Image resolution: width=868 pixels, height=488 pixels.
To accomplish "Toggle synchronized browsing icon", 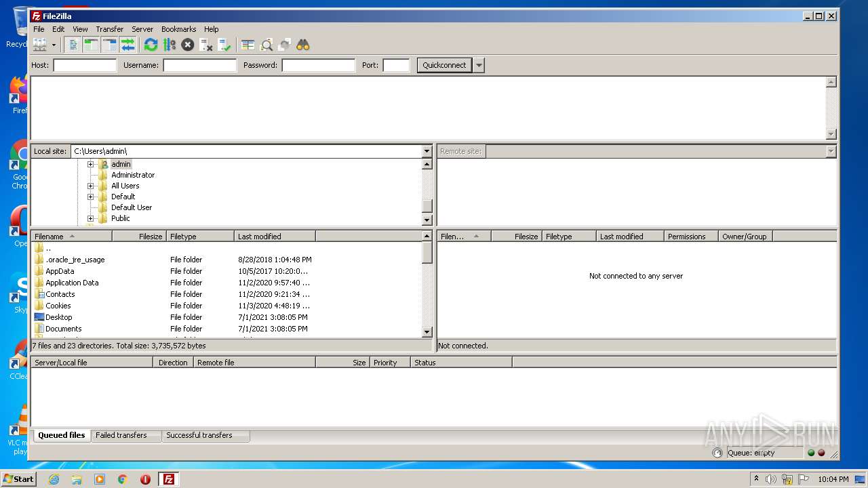I will point(285,45).
